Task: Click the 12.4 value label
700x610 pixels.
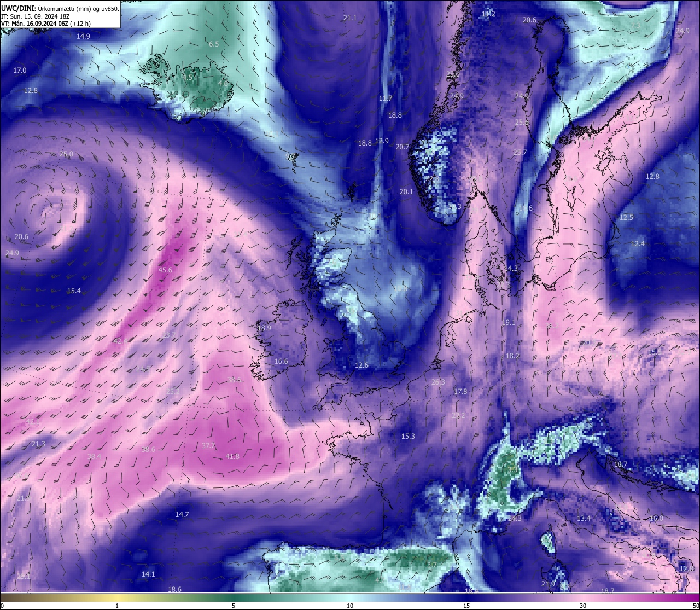Action: (x=638, y=243)
